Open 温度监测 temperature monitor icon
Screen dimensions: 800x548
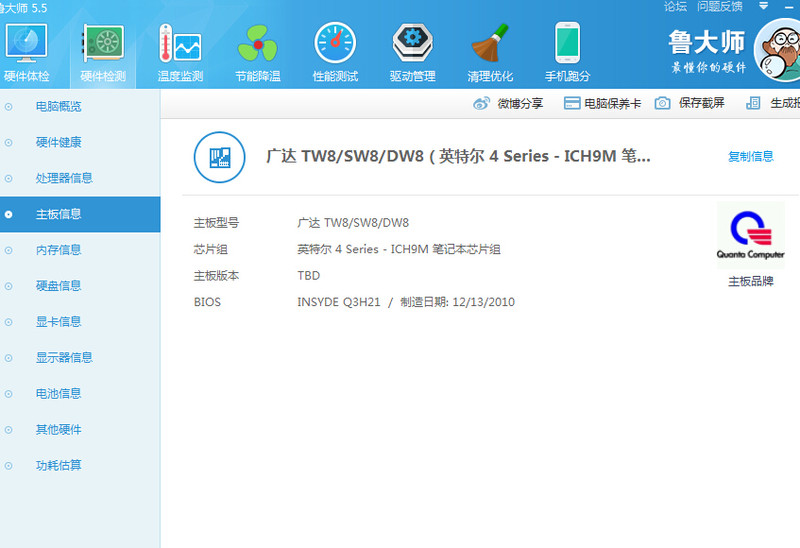pyautogui.click(x=180, y=43)
